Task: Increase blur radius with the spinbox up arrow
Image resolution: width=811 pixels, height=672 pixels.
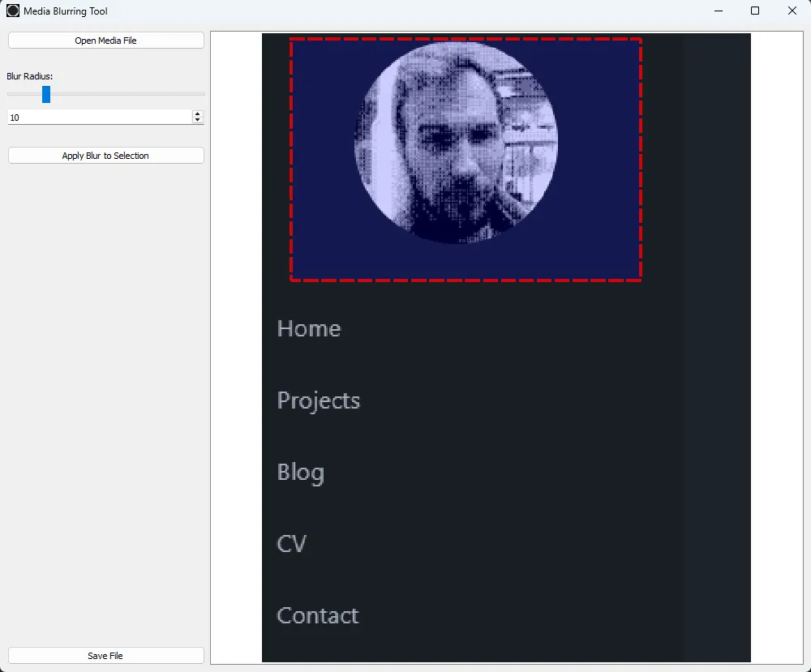Action: point(198,113)
